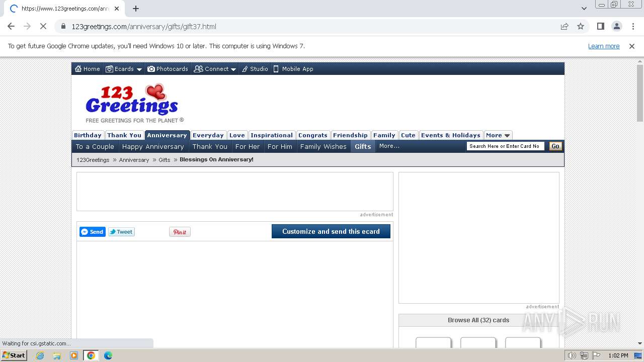The width and height of the screenshot is (644, 362).
Task: Open Chrome profile avatar
Action: 617,26
